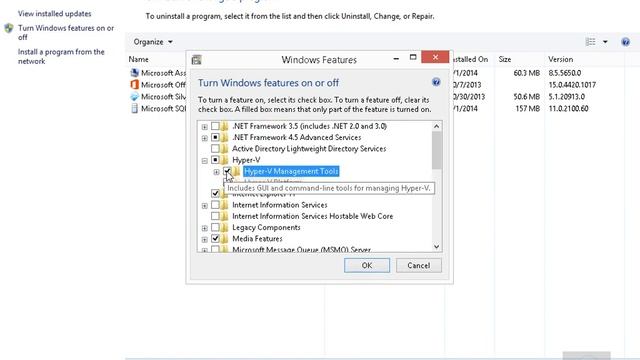640x360 pixels.
Task: Maximize the Windows Features dialog
Action: click(x=413, y=57)
